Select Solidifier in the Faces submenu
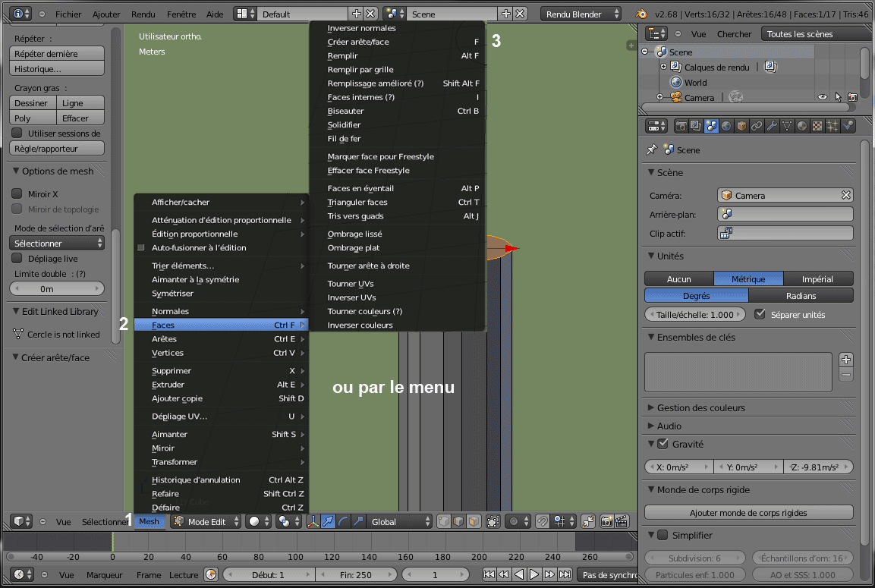Screen dimensions: 875x588 [x=398, y=125]
